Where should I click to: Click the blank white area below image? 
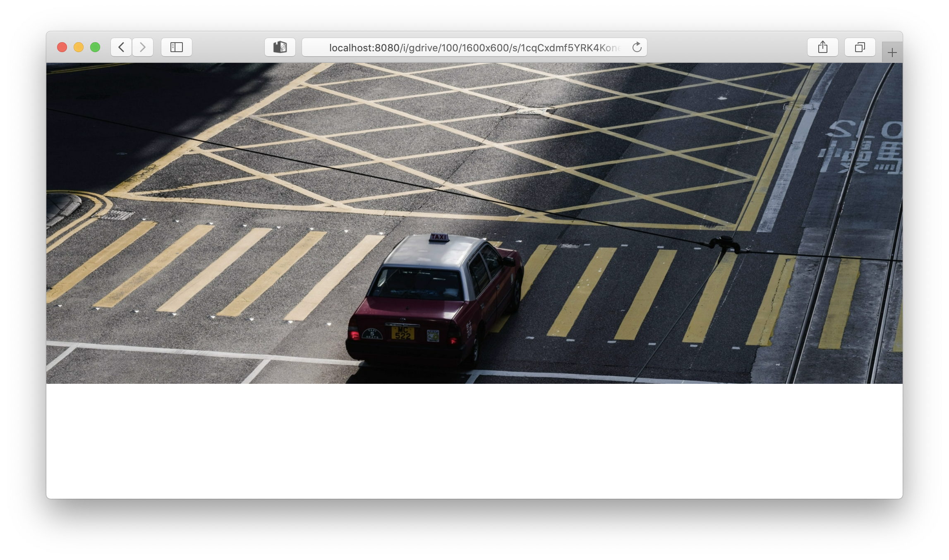coord(474,440)
